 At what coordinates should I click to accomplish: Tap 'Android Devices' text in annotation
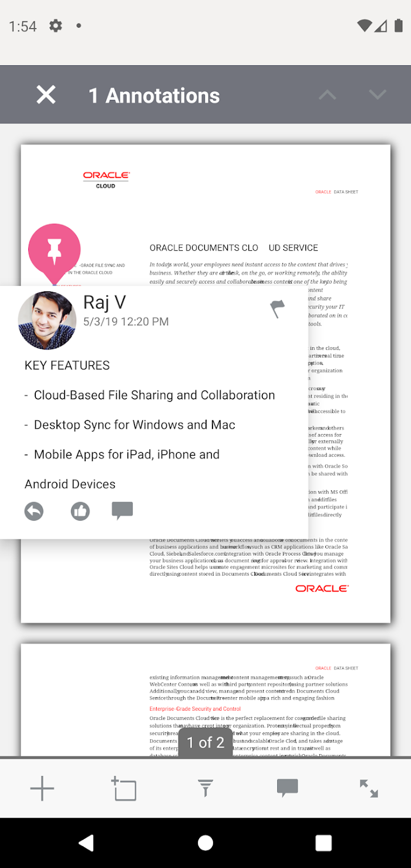click(70, 484)
